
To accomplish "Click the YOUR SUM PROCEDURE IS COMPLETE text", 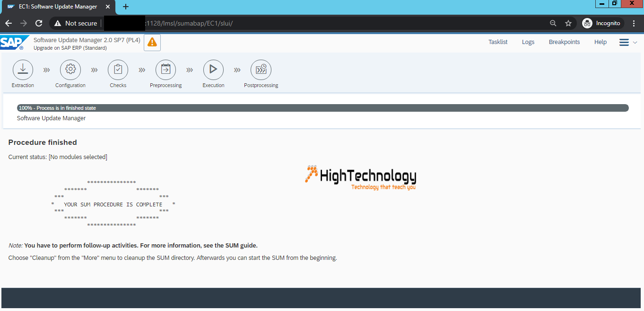I will pos(113,204).
